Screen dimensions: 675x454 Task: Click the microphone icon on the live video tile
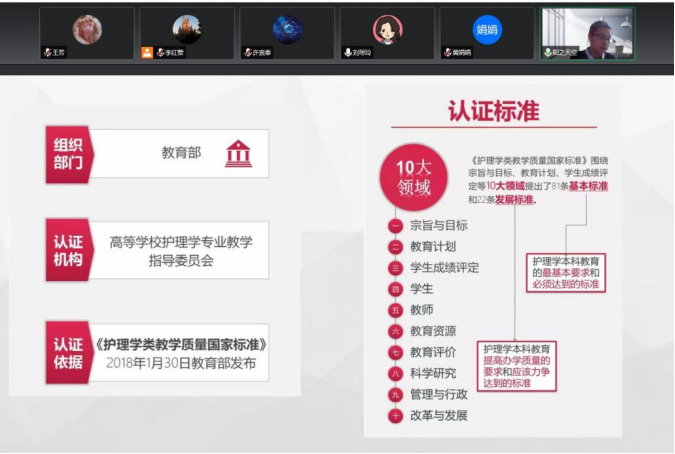pos(547,52)
